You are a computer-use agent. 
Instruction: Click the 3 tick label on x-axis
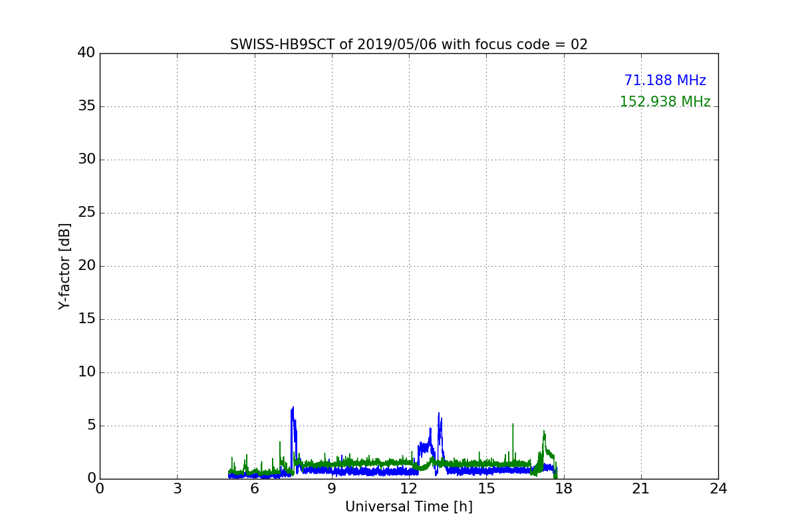pos(177,489)
